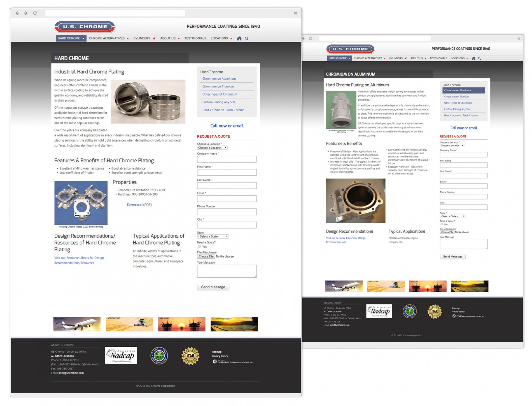Expand About Us menu in left window
Screen dimensions: 532x406
pos(170,38)
